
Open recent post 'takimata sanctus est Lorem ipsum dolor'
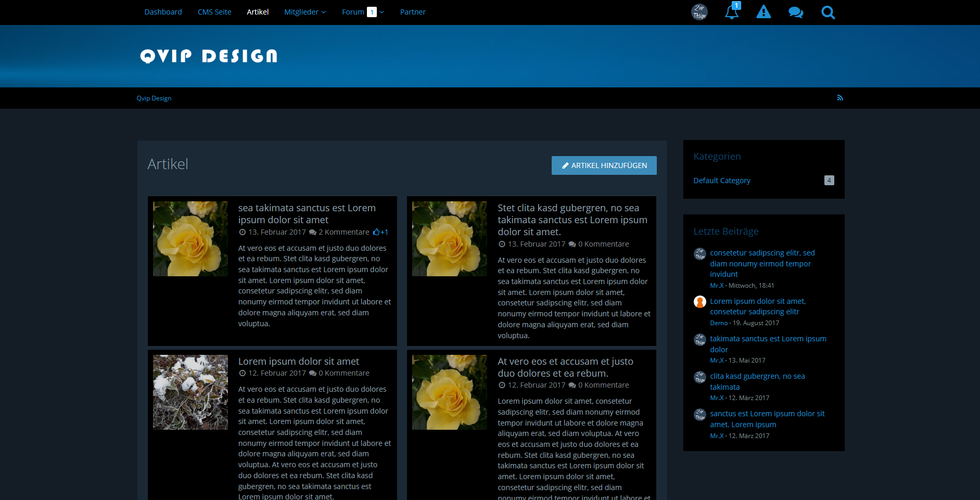click(768, 344)
